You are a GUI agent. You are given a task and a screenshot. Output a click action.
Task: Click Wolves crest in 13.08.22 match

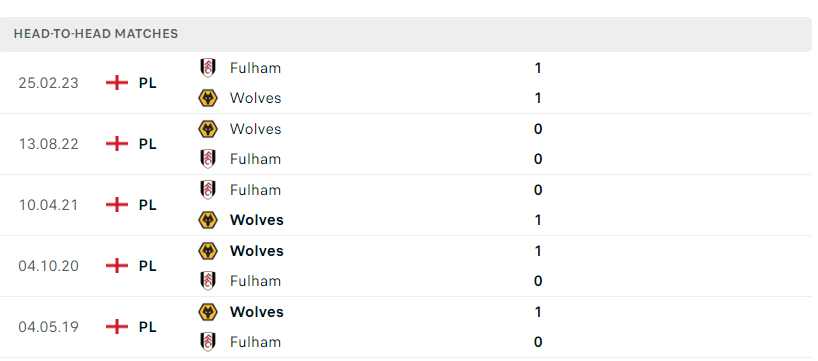click(208, 129)
